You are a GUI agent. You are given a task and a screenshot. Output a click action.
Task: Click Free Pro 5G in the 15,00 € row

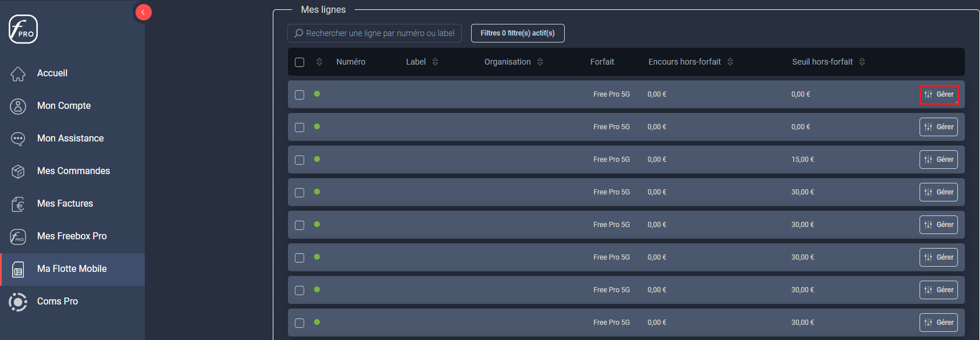click(611, 160)
